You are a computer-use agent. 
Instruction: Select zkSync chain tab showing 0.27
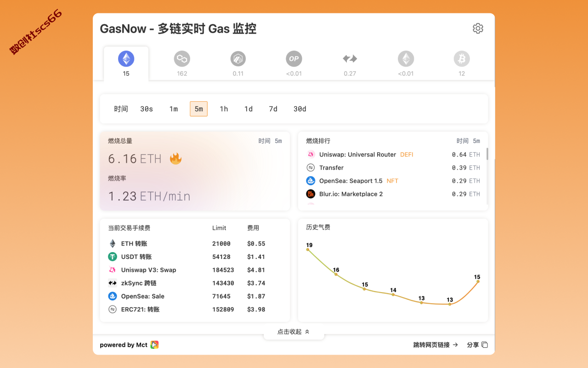point(350,63)
